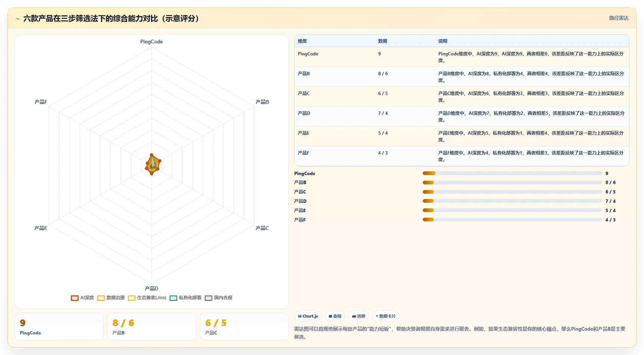This screenshot has width=644, height=355.
Task: Click the 产品F progress bar
Action: tap(512, 220)
